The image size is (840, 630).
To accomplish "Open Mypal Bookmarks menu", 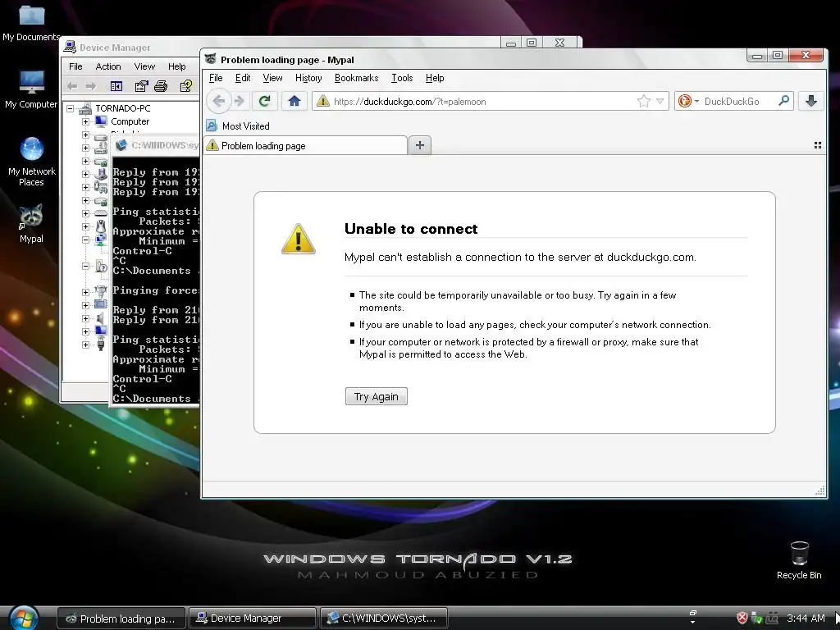I will (356, 78).
